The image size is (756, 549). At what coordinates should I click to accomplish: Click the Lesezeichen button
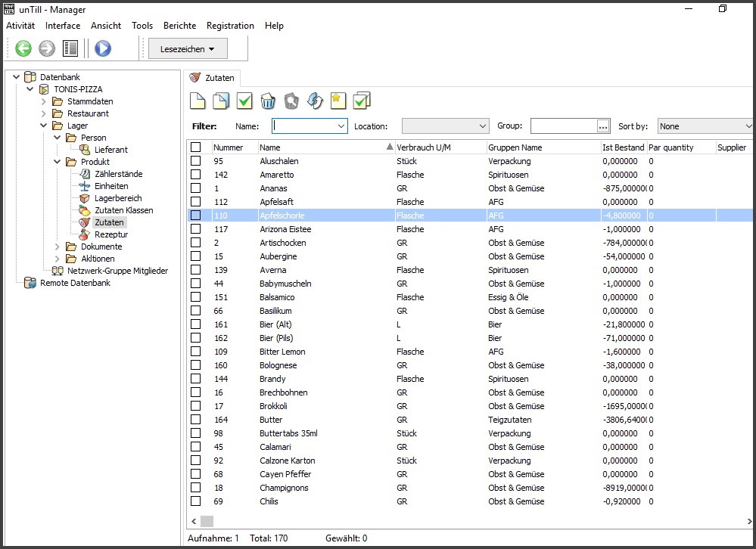click(188, 48)
